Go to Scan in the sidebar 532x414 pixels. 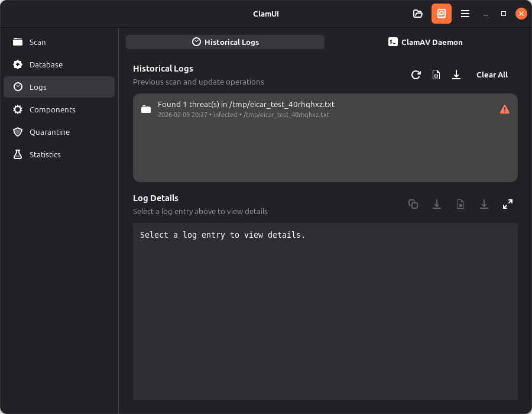tap(37, 42)
